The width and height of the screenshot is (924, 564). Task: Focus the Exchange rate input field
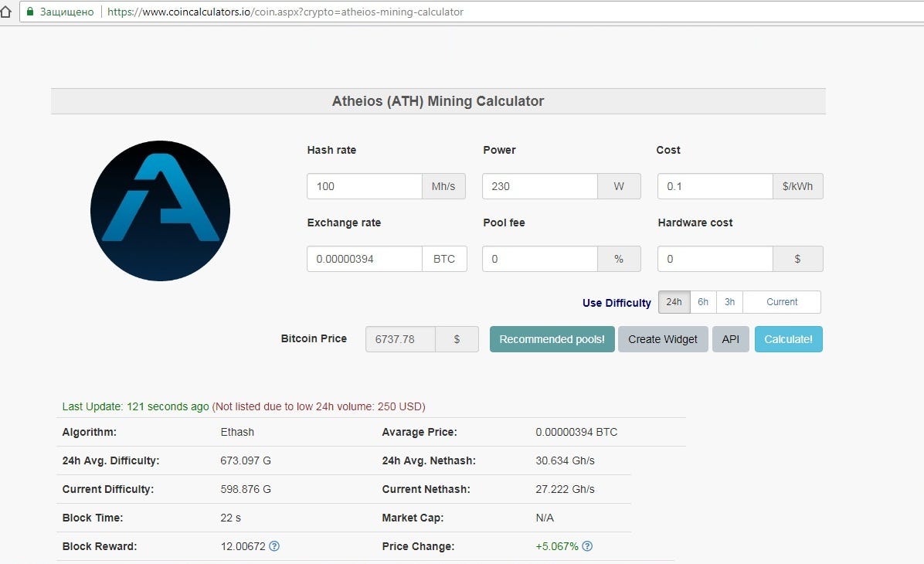click(364, 259)
